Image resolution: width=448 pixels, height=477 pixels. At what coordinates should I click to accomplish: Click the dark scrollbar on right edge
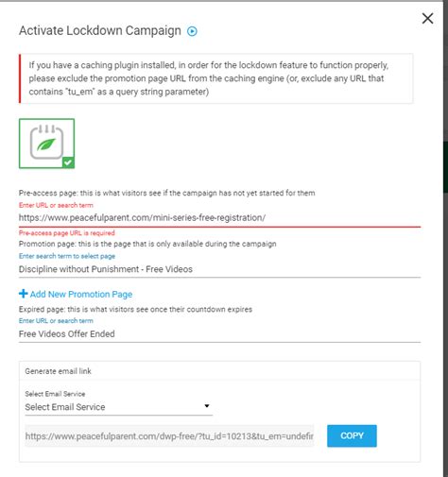tap(445, 167)
